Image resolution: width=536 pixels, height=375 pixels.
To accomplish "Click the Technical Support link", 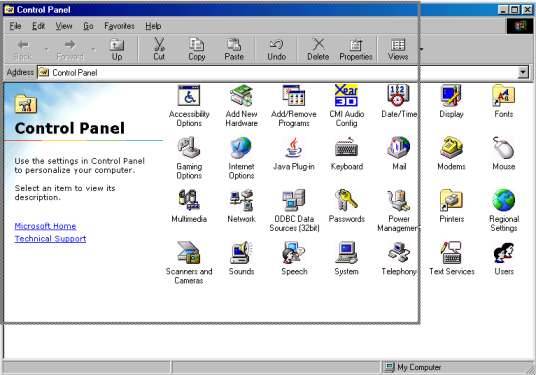I will coord(50,239).
